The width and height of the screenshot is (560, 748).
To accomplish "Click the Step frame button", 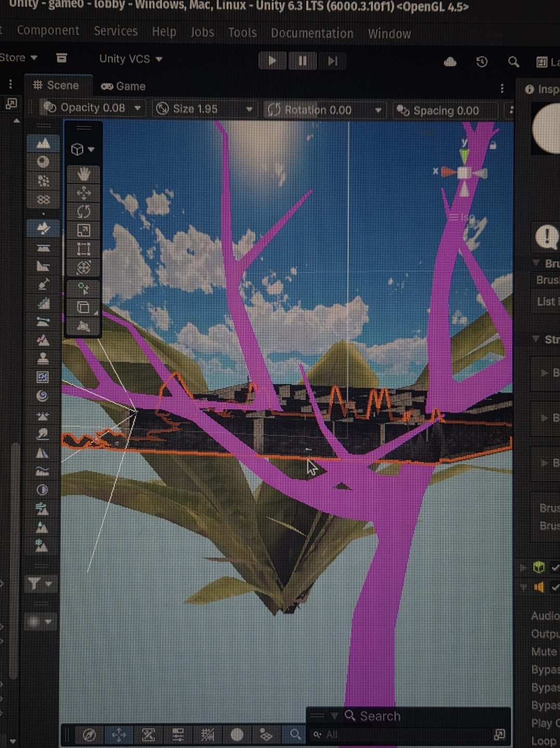I will pyautogui.click(x=333, y=61).
